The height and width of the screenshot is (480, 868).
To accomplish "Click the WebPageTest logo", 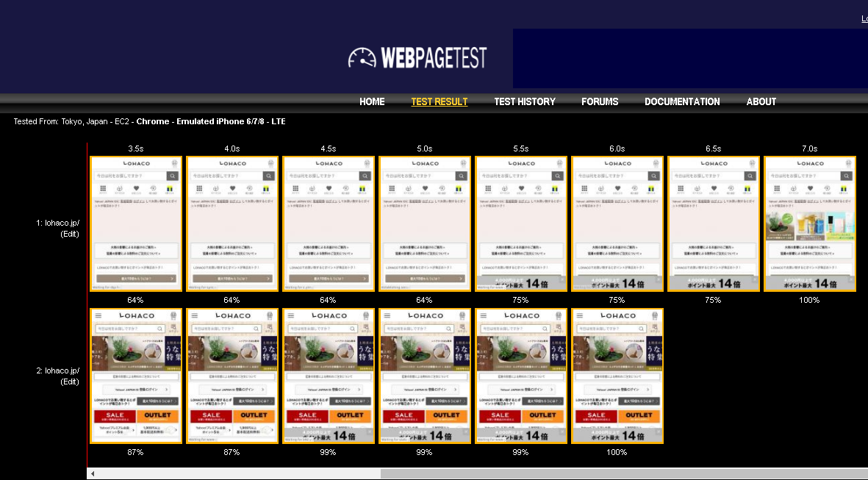I will [417, 57].
